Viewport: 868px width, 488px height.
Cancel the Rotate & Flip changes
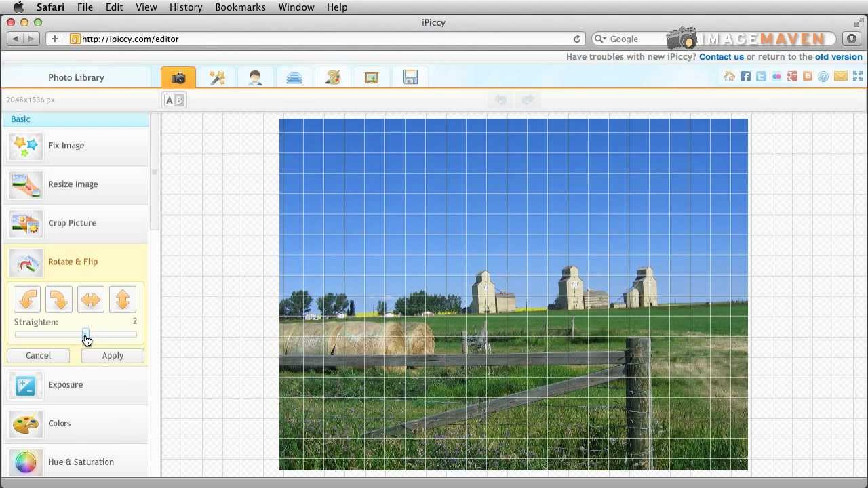[x=38, y=355]
